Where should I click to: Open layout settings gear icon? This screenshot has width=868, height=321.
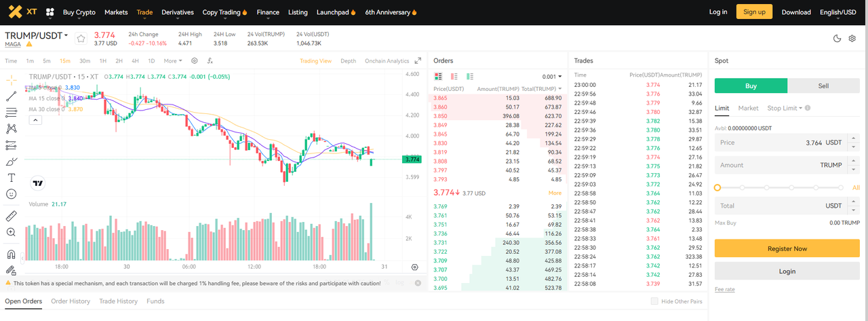point(852,39)
